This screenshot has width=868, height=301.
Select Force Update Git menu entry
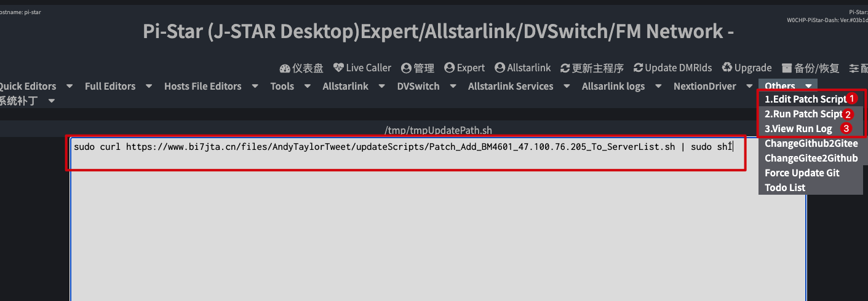pos(812,173)
